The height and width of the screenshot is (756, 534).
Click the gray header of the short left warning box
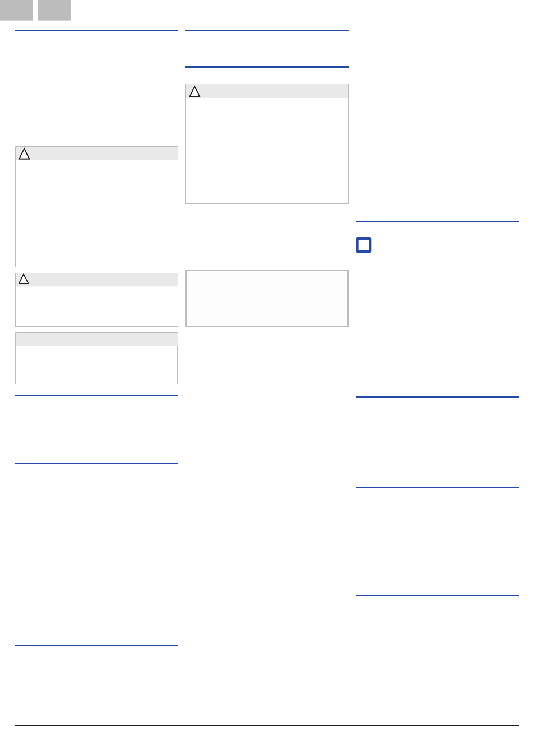pyautogui.click(x=97, y=280)
